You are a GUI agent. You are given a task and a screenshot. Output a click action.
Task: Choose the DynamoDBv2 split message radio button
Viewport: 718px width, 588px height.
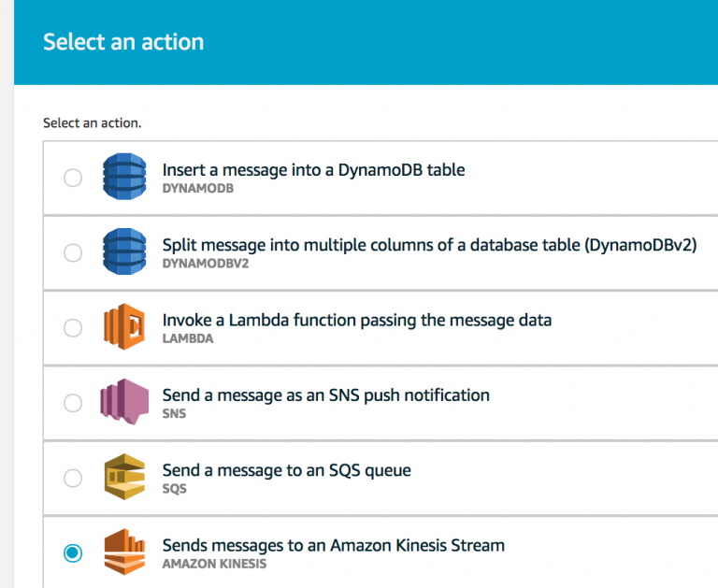pyautogui.click(x=73, y=252)
